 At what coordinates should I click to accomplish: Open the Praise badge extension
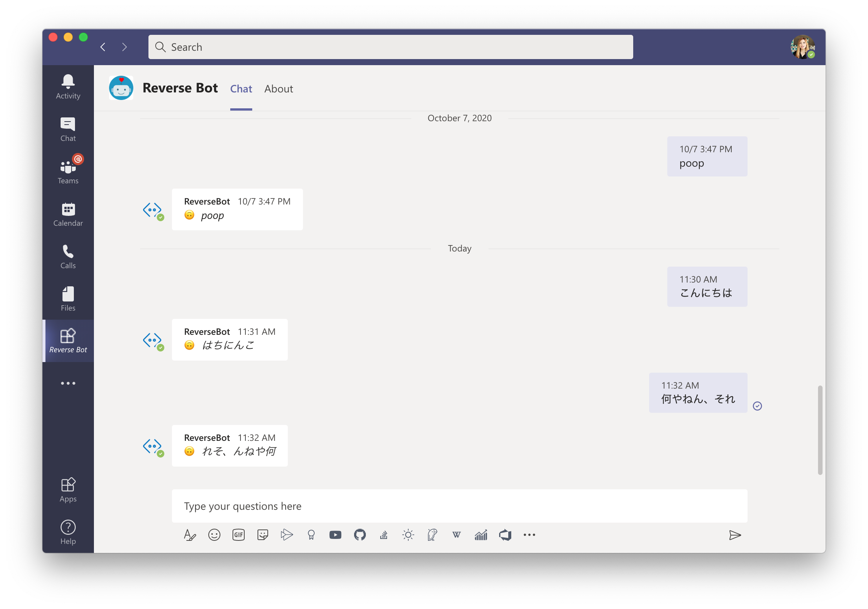pos(311,535)
